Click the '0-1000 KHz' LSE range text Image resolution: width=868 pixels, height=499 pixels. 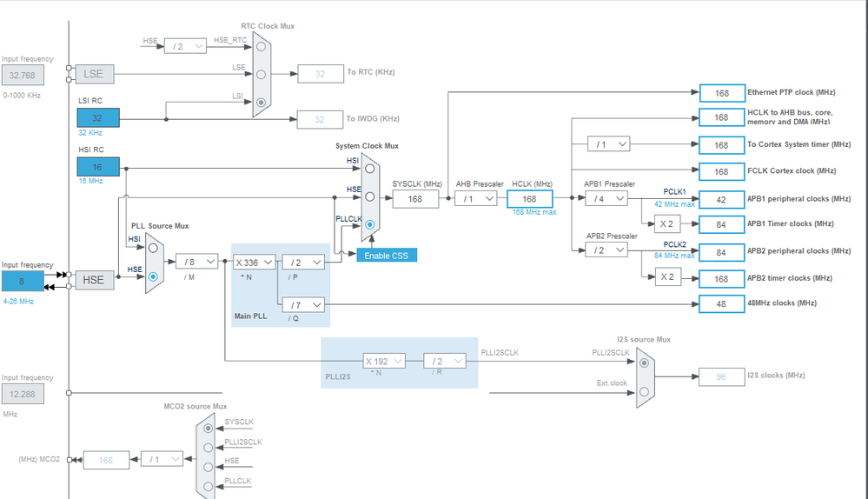click(22, 96)
